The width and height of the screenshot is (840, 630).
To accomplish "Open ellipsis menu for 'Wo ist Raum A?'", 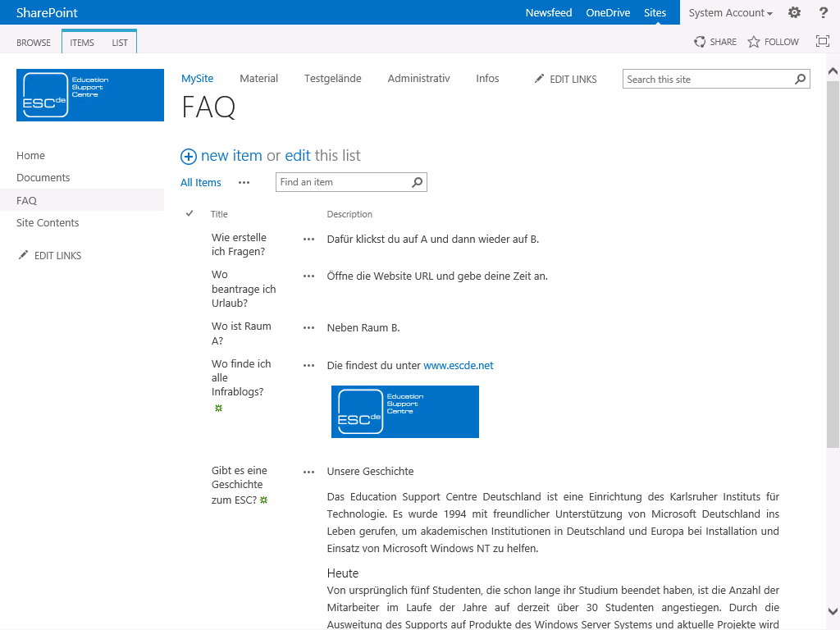I will point(308,328).
